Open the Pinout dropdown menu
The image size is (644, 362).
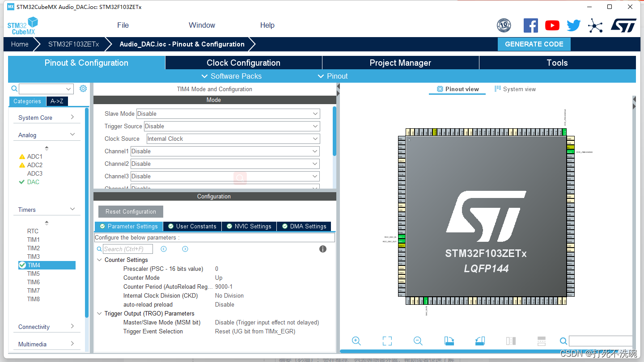pyautogui.click(x=332, y=76)
